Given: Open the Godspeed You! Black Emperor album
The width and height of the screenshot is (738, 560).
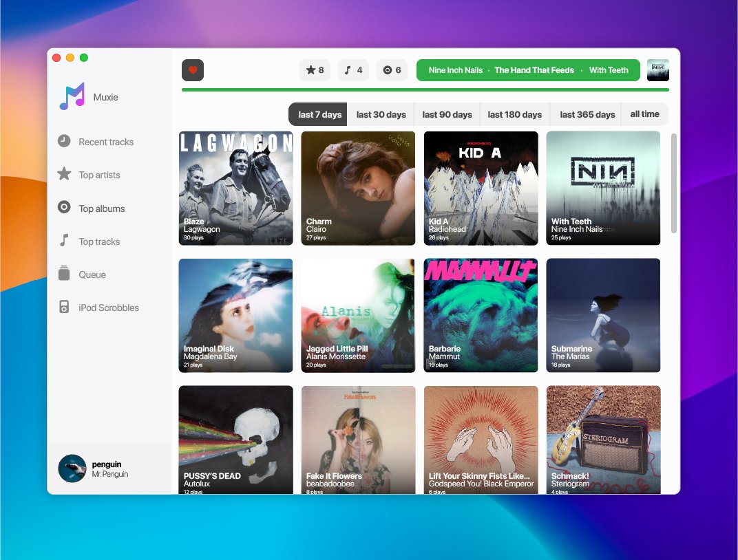Looking at the screenshot, I should coord(481,440).
